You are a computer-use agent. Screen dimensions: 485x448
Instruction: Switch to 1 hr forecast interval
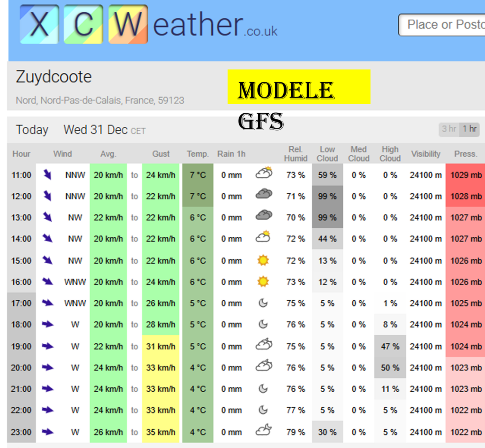click(469, 129)
